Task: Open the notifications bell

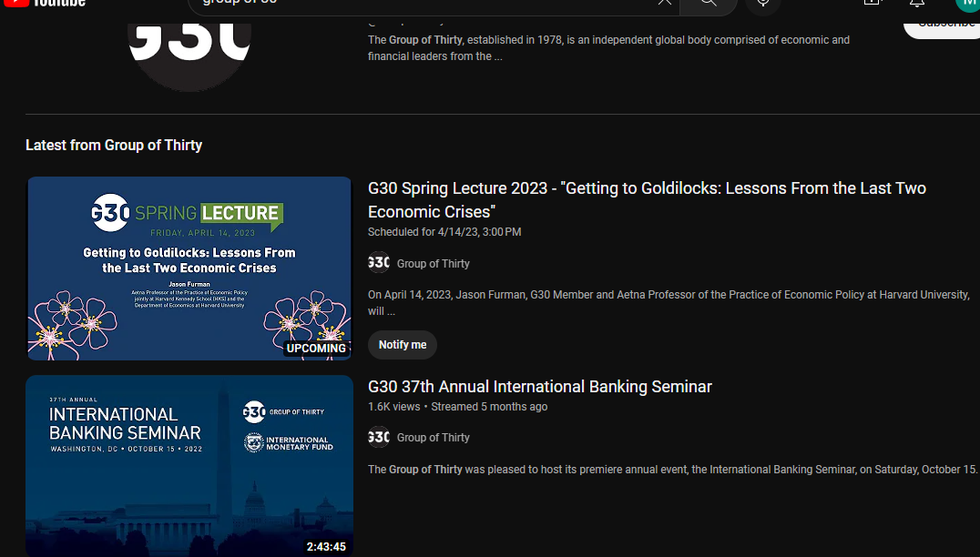Action: (x=917, y=3)
